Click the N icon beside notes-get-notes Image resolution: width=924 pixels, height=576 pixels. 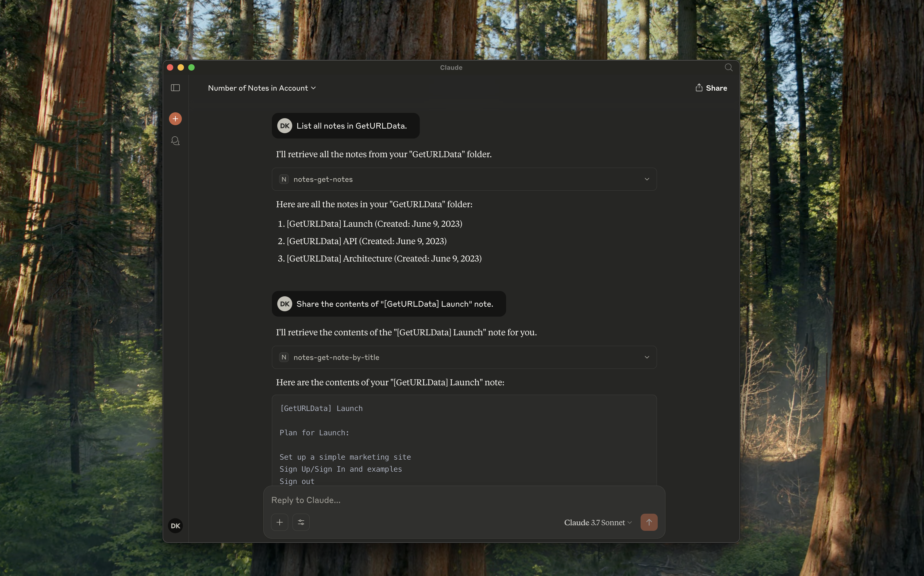tap(284, 179)
